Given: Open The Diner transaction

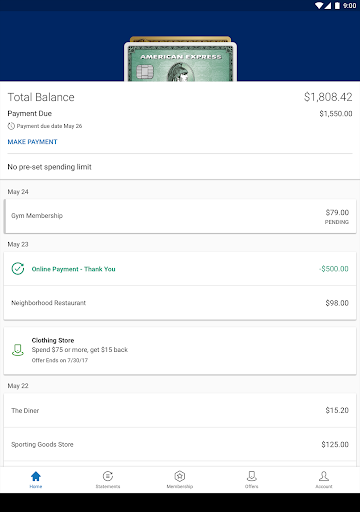Looking at the screenshot, I should click(180, 410).
